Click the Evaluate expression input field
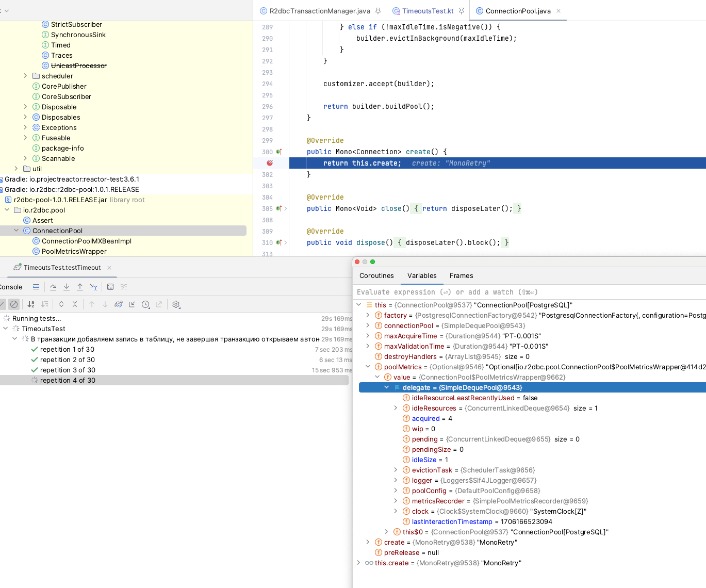This screenshot has height=588, width=706. 530,292
